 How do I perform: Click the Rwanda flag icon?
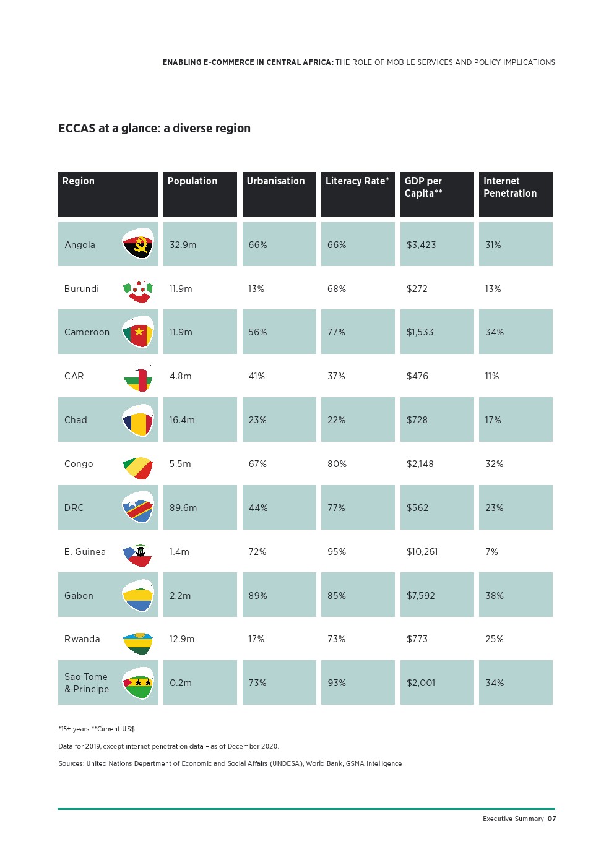coord(137,643)
